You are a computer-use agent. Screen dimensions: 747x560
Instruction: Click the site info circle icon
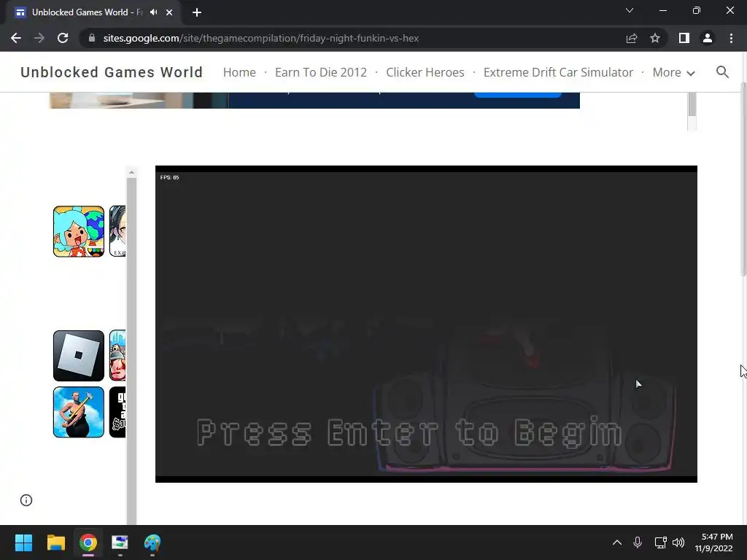(x=26, y=500)
